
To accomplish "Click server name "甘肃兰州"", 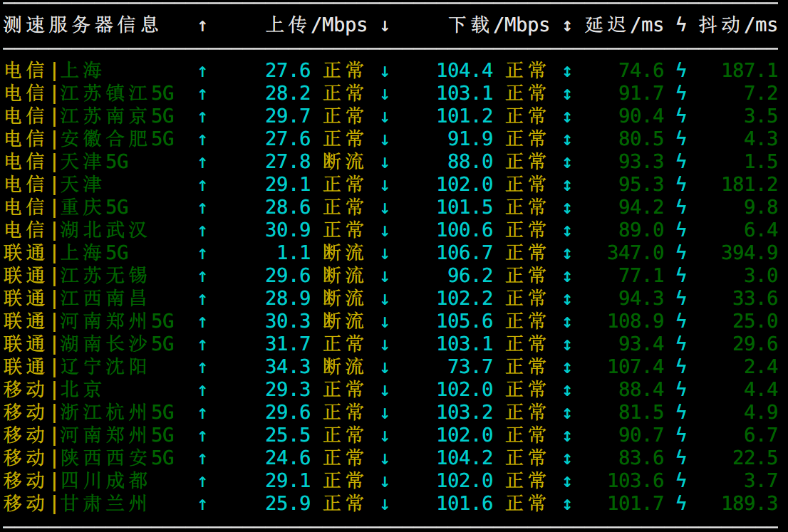I will click(103, 504).
